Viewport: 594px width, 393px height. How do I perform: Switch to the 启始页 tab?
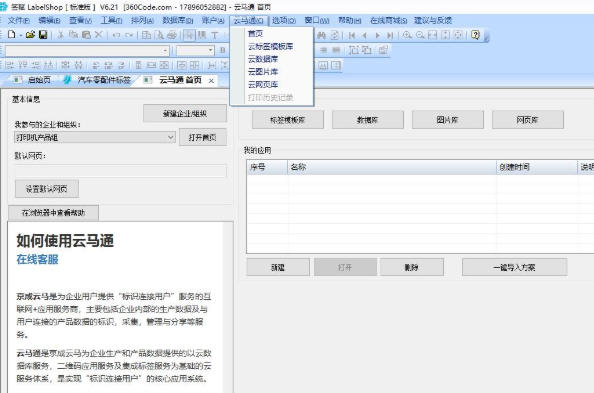(34, 80)
